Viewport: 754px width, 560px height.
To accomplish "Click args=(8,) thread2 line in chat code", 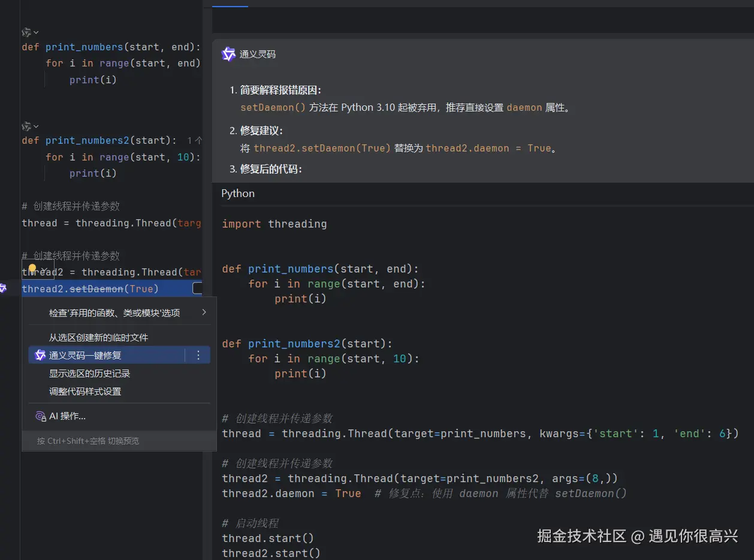I will click(420, 479).
